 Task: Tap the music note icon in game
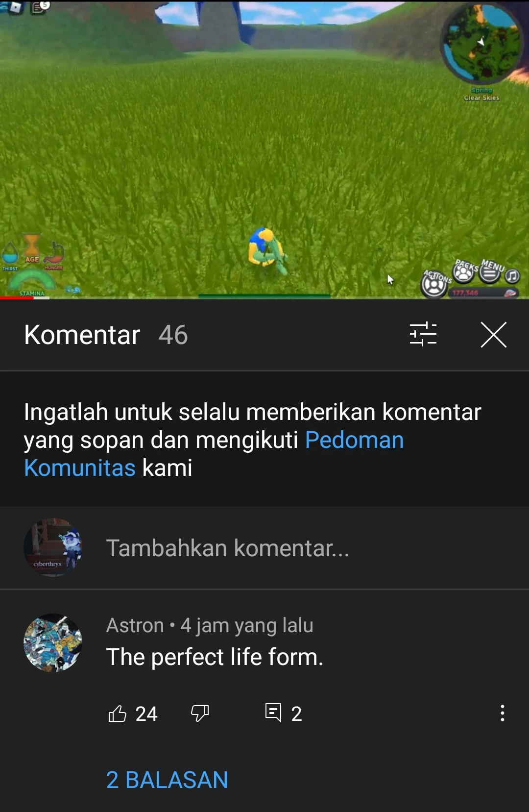tap(512, 276)
